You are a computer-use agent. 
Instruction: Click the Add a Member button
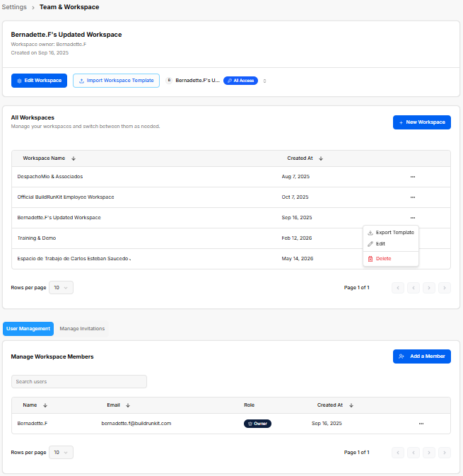422,356
